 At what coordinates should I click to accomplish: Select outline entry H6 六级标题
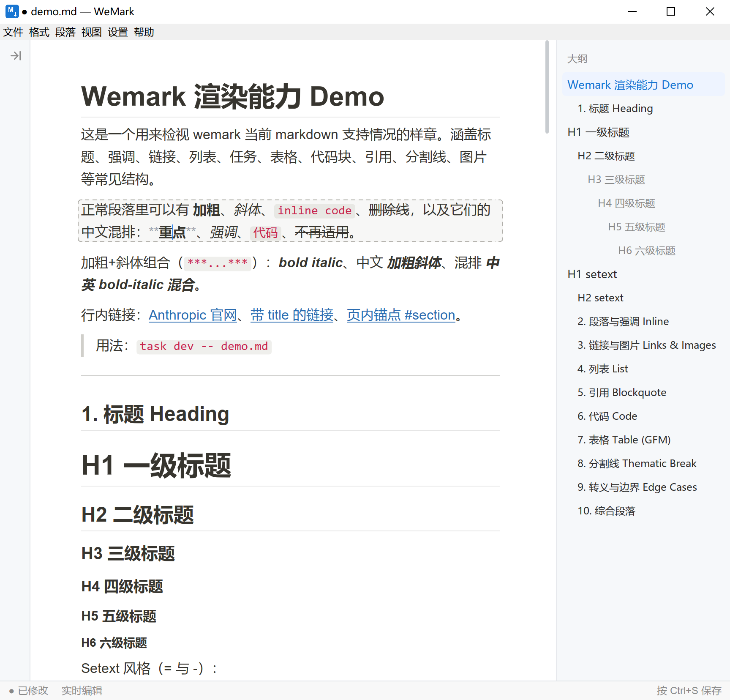coord(643,251)
